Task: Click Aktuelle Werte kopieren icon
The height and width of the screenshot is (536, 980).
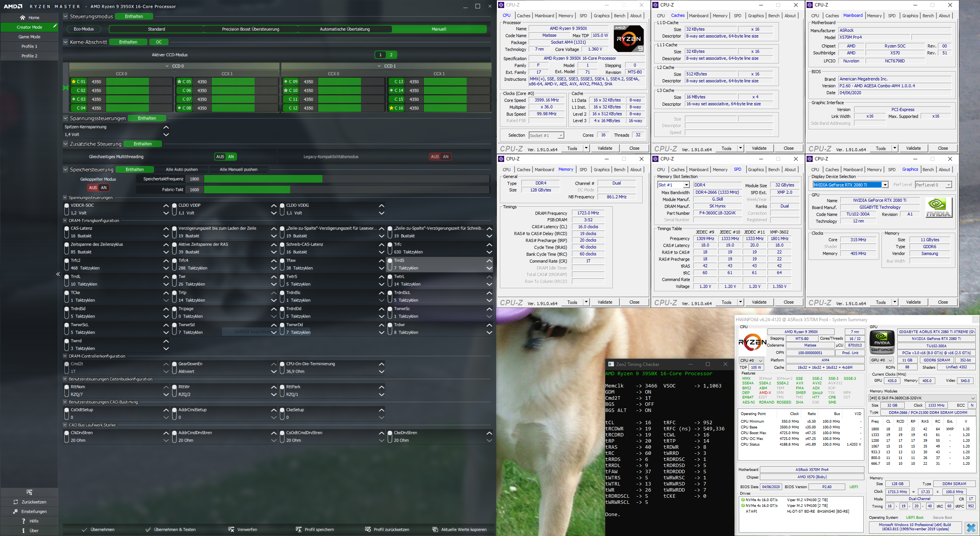Action: pos(435,529)
